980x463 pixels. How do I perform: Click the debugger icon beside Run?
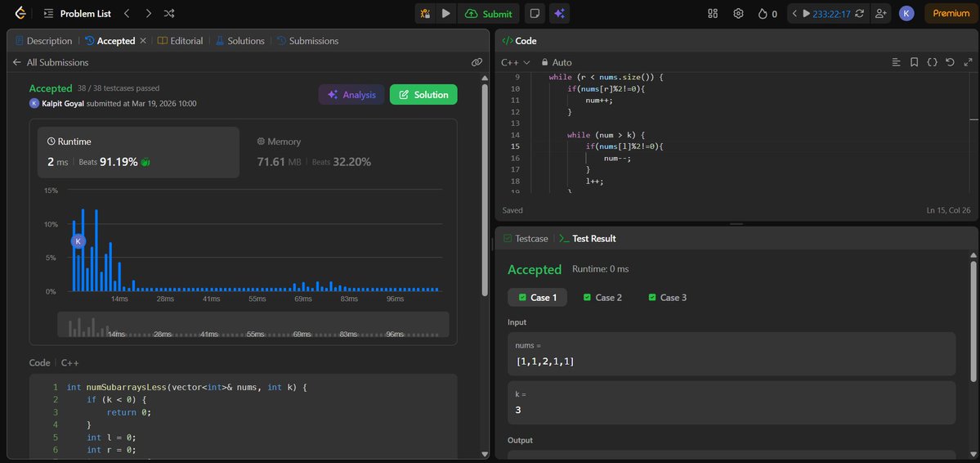pos(425,13)
